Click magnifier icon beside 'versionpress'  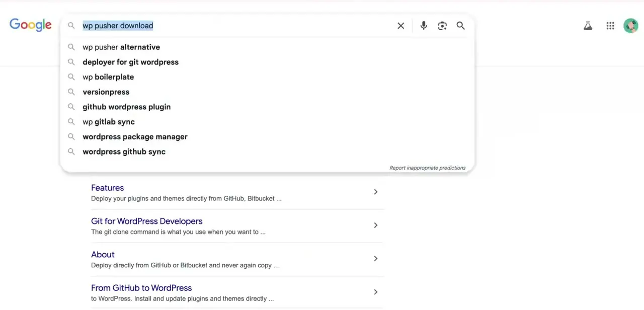coord(71,92)
